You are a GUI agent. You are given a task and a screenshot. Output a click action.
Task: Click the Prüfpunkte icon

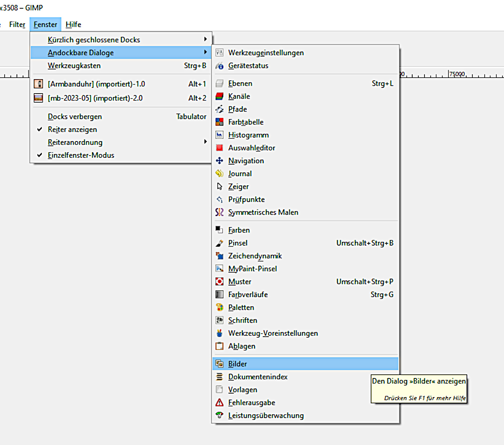coord(219,199)
